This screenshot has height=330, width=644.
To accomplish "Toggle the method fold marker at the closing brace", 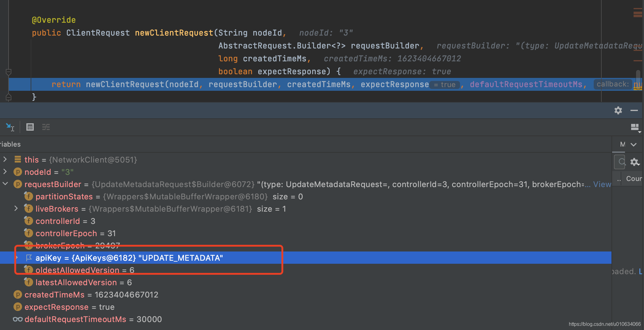I will tap(9, 97).
